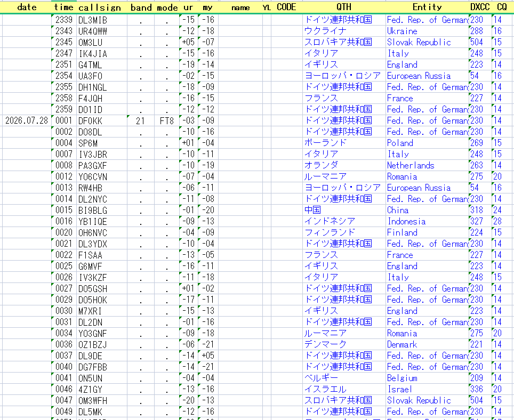Click QTH cell フィンランド
Viewport: 514px width, 420px height.
click(344, 232)
